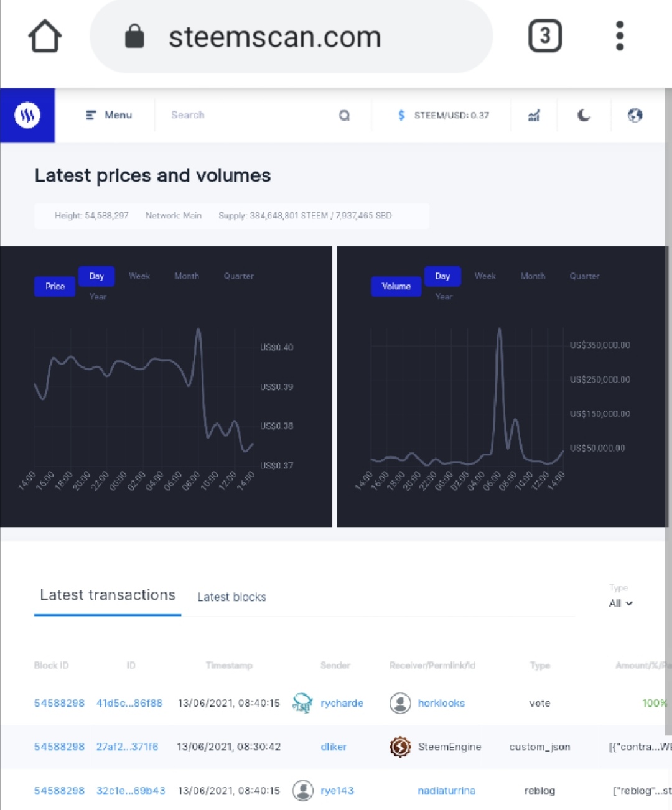Click the steemscan.com address bar
672x810 pixels.
click(x=291, y=36)
